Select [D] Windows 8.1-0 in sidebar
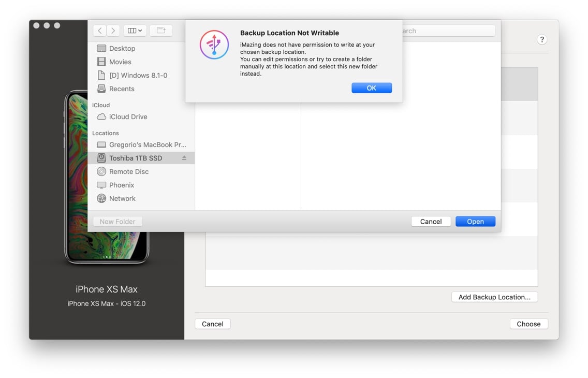 tap(141, 76)
